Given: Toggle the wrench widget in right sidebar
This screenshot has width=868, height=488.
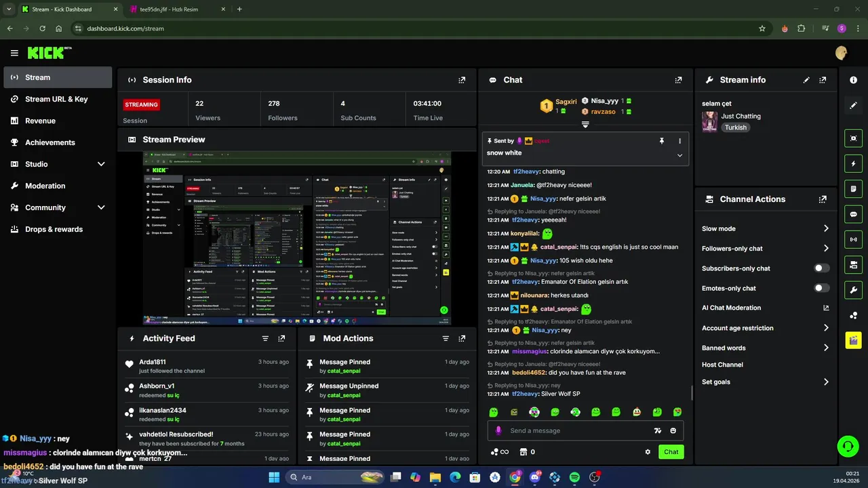Looking at the screenshot, I should tap(853, 290).
